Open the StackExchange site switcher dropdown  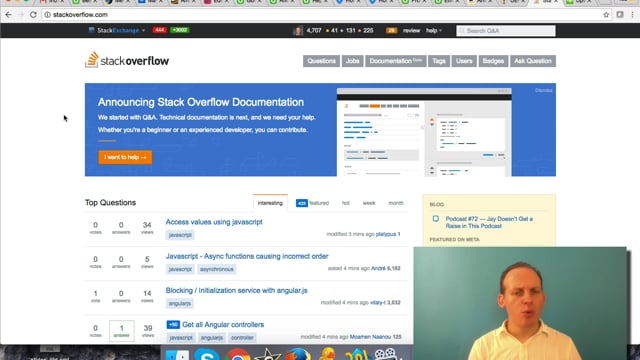pyautogui.click(x=117, y=30)
